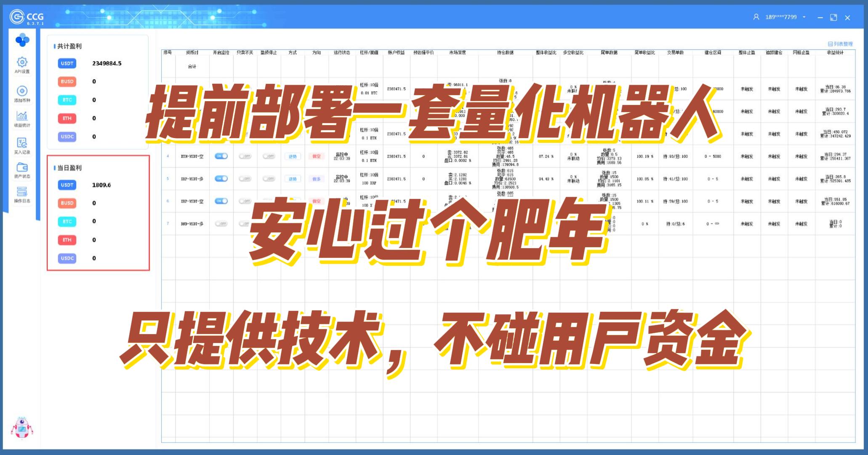The width and height of the screenshot is (868, 455).
Task: Turn off monitoring toggle for ETH-USDT-空 row 4
Action: point(221,156)
